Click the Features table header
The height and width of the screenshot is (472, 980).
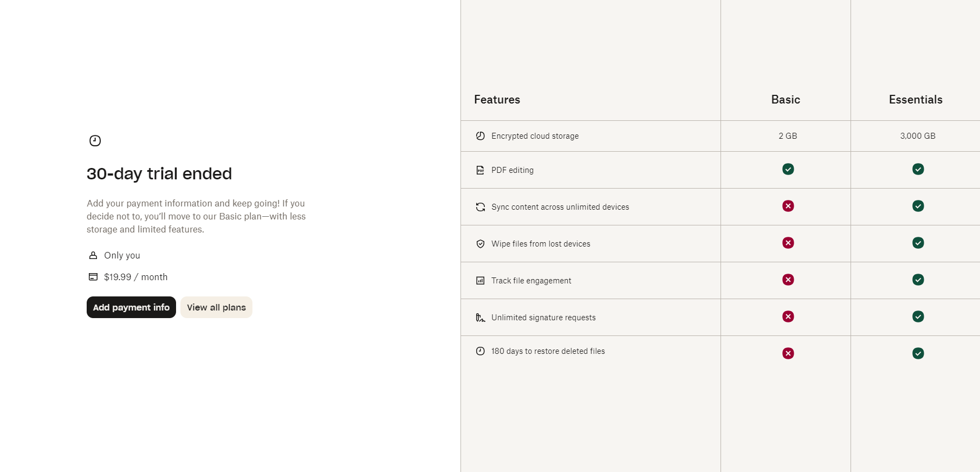point(496,100)
